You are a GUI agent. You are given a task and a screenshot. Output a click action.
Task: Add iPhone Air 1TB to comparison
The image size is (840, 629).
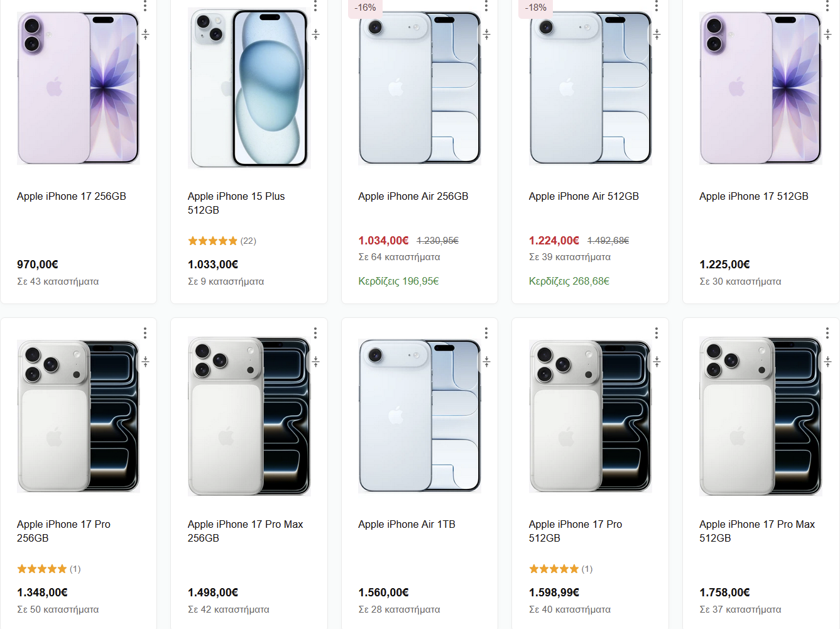click(486, 362)
